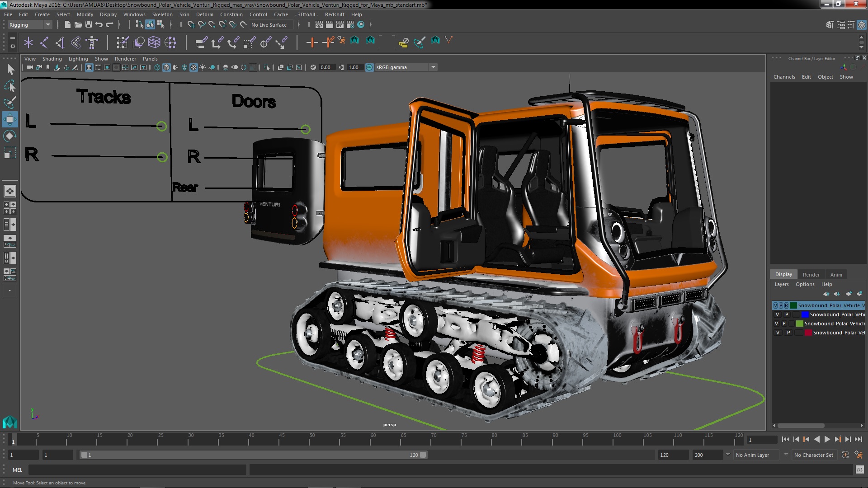Open the Rigging menu set dropdown
Image resolution: width=868 pixels, height=488 pixels.
point(30,25)
